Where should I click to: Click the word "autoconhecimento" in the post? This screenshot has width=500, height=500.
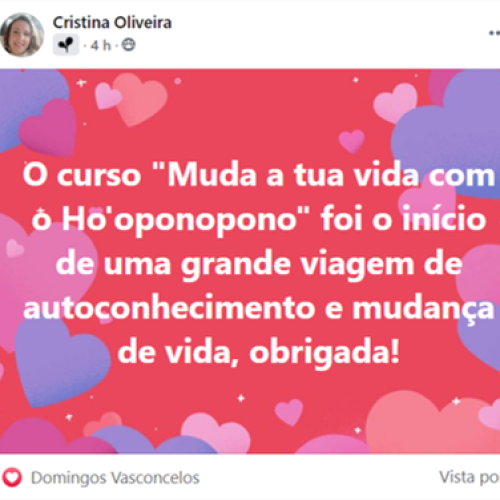click(x=169, y=308)
